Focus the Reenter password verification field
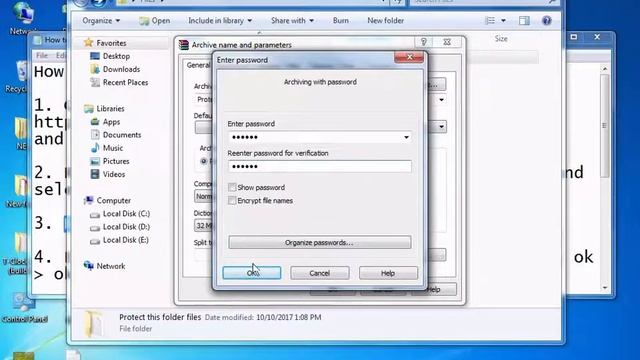The width and height of the screenshot is (640, 360). click(x=320, y=167)
